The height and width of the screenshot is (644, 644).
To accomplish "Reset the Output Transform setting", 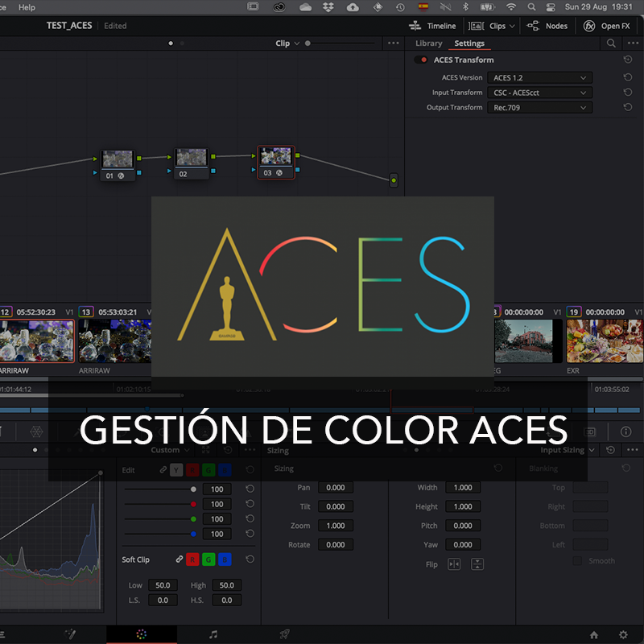I will pos(628,107).
